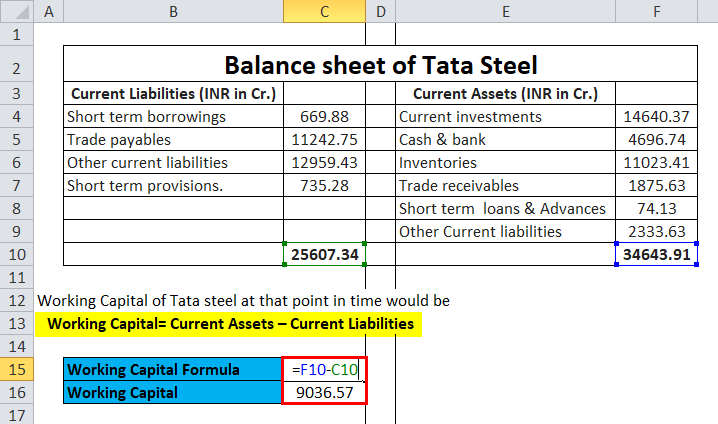This screenshot has height=424, width=718.
Task: Click 'Working Capital of Tata steel' sentence
Action: (x=243, y=301)
